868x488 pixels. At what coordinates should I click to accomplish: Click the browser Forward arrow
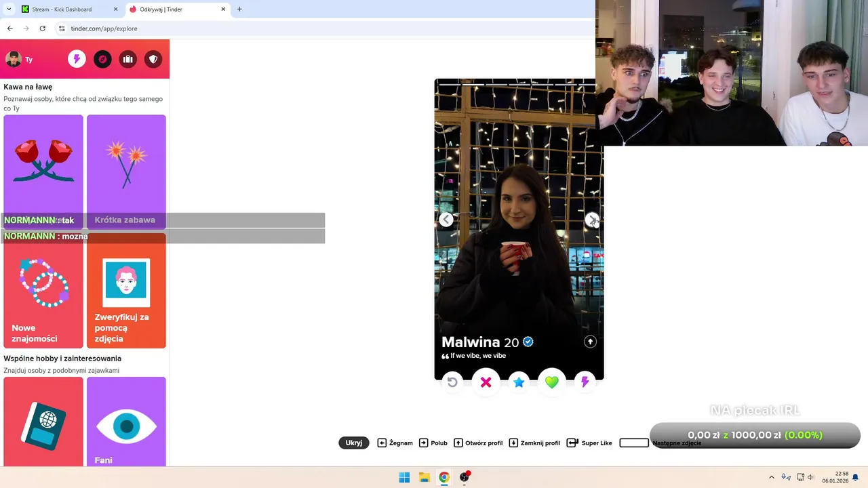coord(26,28)
